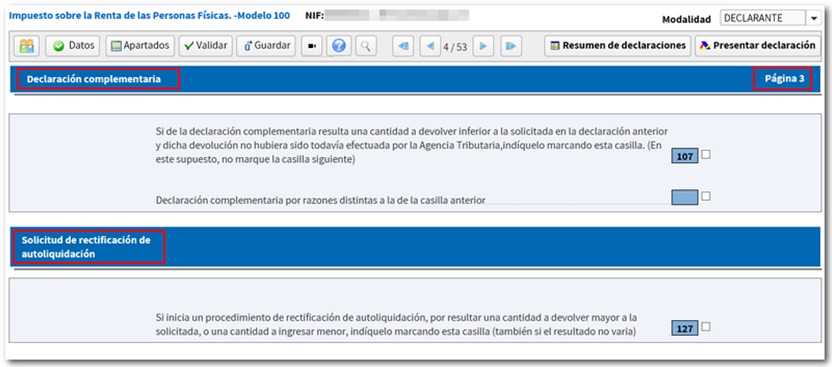Go to the next page arrow
Screen dimensions: 832x367
(x=483, y=47)
